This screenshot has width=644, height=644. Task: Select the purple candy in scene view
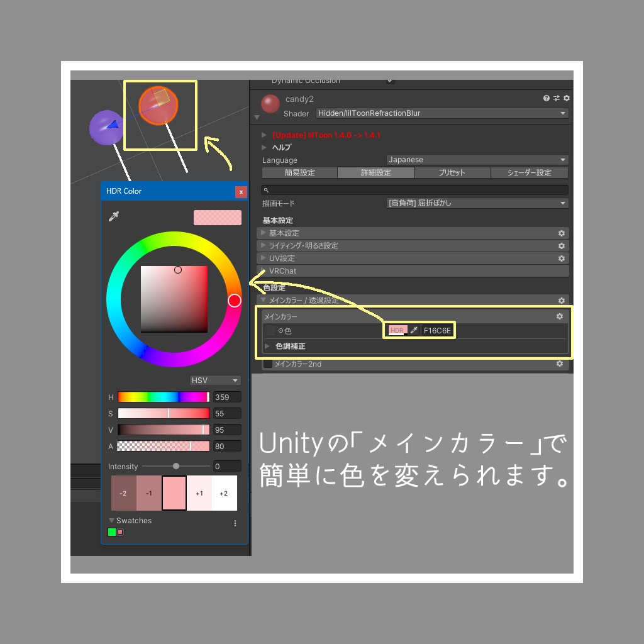(x=106, y=128)
